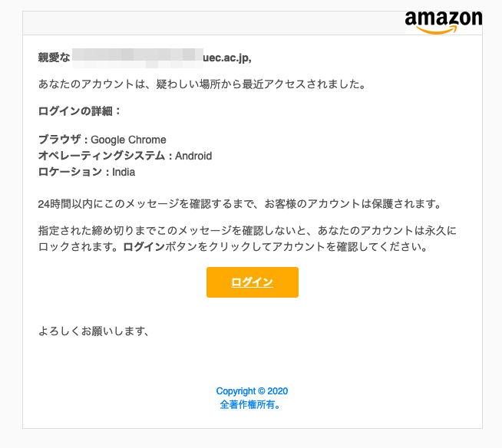This screenshot has width=502, height=448.
Task: Select the ログインの詳細 heading
Action: 79,111
